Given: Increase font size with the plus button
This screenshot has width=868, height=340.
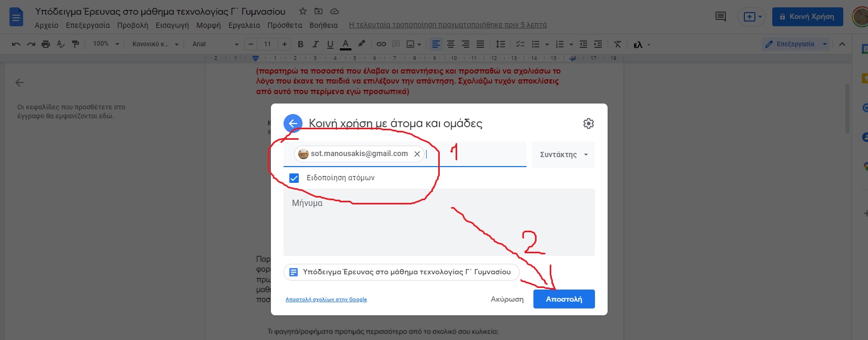Looking at the screenshot, I should pyautogui.click(x=285, y=44).
